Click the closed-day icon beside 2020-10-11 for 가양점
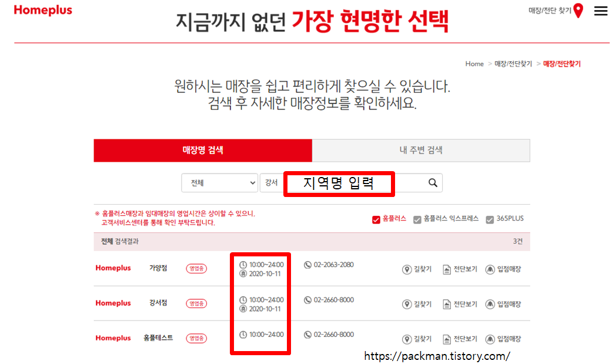This screenshot has height=364, width=612. tap(243, 274)
